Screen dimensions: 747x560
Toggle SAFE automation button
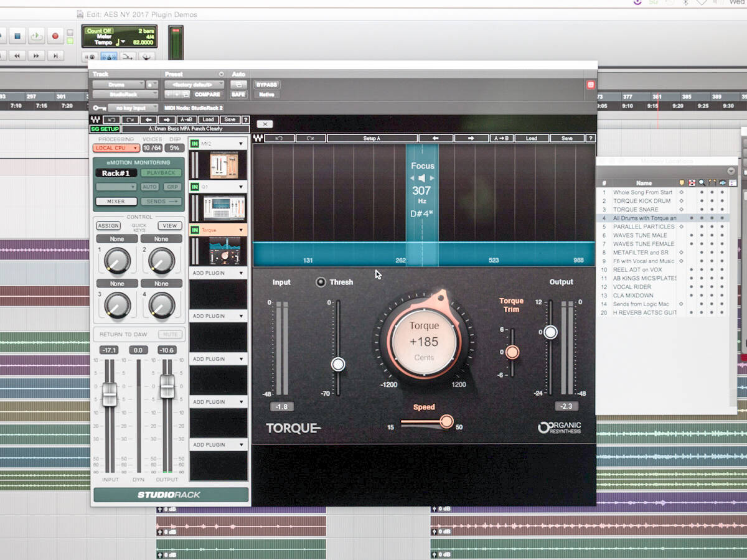[x=238, y=95]
